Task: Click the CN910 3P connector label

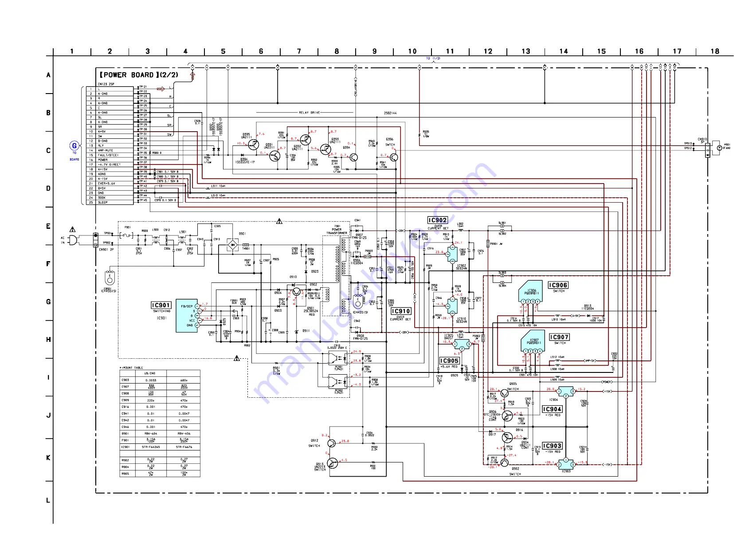Action: pos(702,141)
